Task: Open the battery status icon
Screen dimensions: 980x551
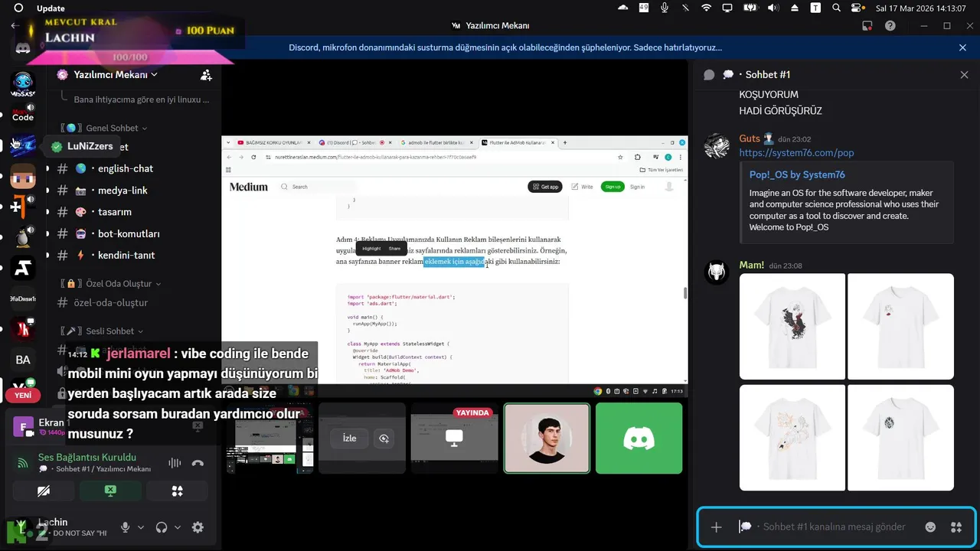Action: [x=750, y=8]
